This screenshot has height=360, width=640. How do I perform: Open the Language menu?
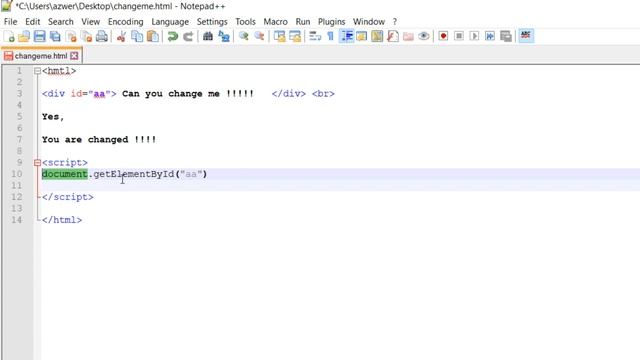[170, 22]
